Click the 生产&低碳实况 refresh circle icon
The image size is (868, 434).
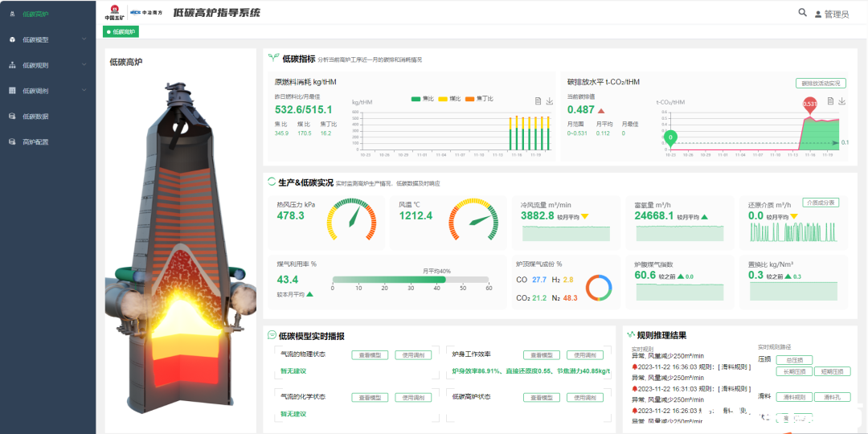coord(272,182)
